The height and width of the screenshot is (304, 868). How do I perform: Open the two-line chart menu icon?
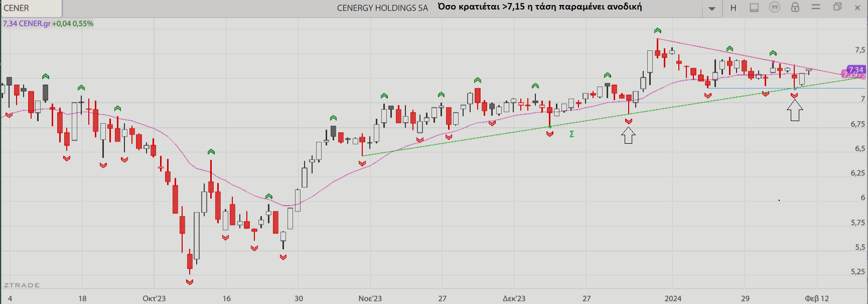816,7
